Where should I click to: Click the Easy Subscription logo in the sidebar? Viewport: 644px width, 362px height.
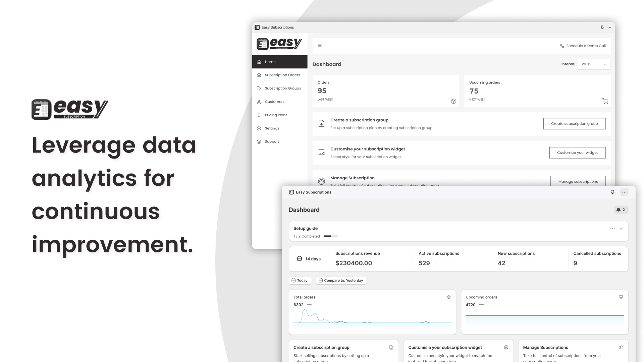pyautogui.click(x=279, y=44)
